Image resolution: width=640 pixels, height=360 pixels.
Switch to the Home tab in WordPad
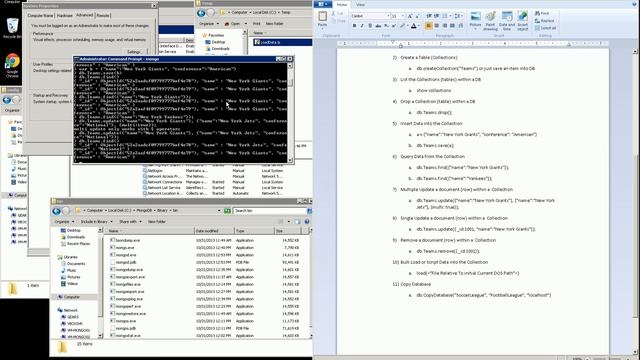click(x=342, y=4)
